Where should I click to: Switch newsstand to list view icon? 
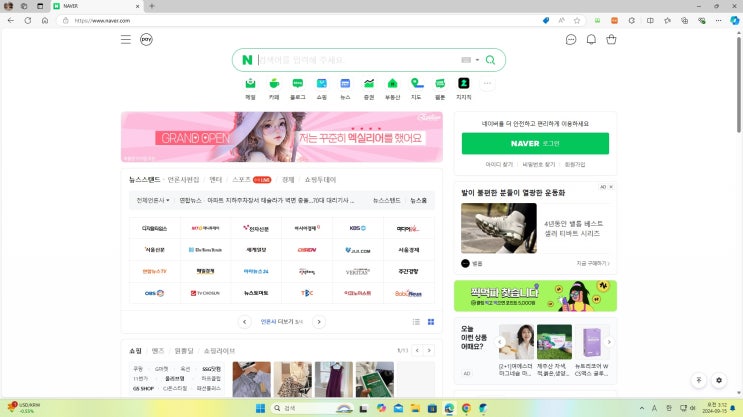click(416, 322)
